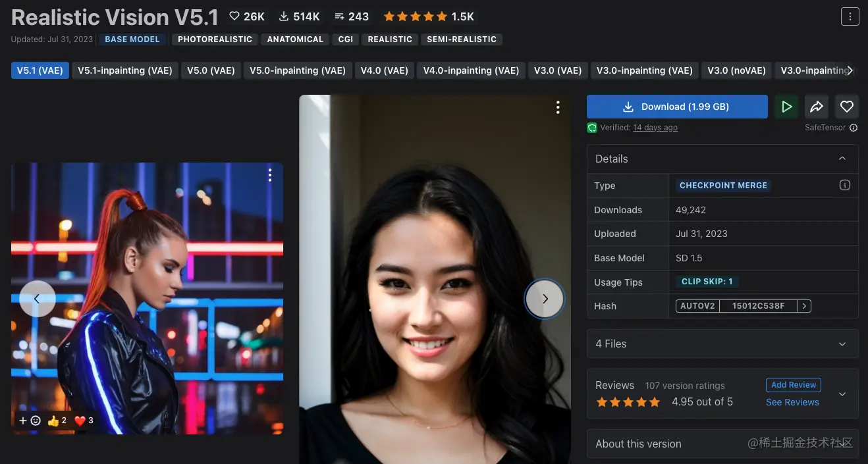Click PHOTOREALISTIC tag

pyautogui.click(x=215, y=39)
